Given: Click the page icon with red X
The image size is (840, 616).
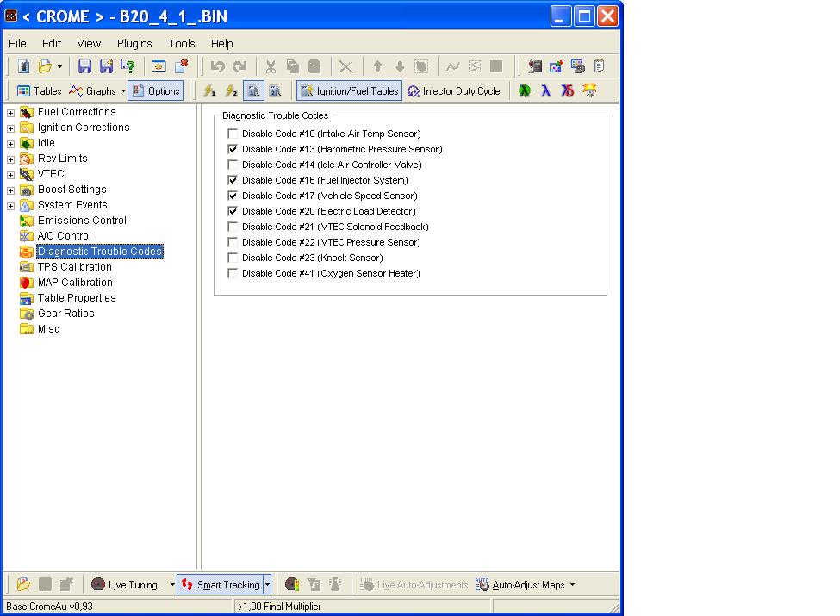Looking at the screenshot, I should 181,66.
